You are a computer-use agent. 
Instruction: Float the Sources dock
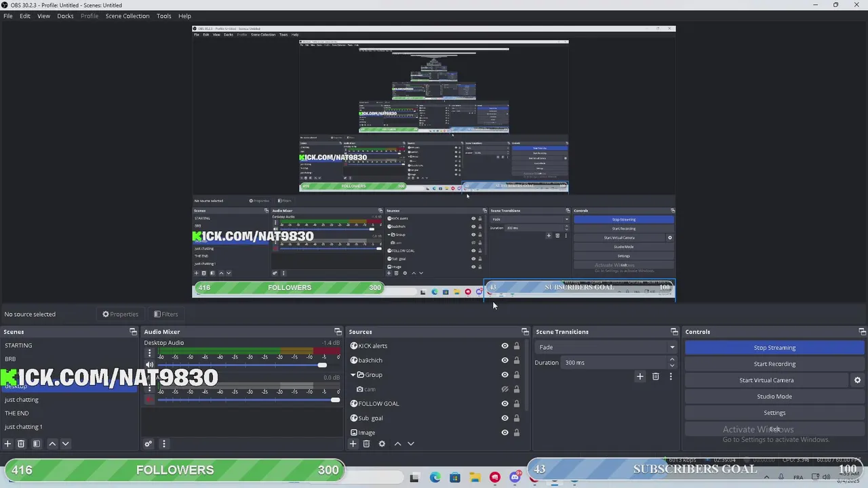coord(525,332)
